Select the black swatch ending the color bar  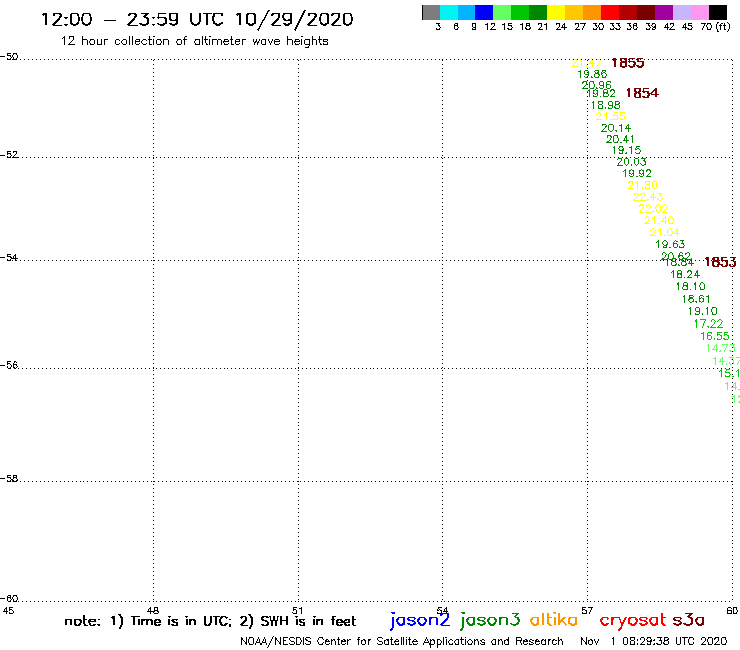[717, 12]
